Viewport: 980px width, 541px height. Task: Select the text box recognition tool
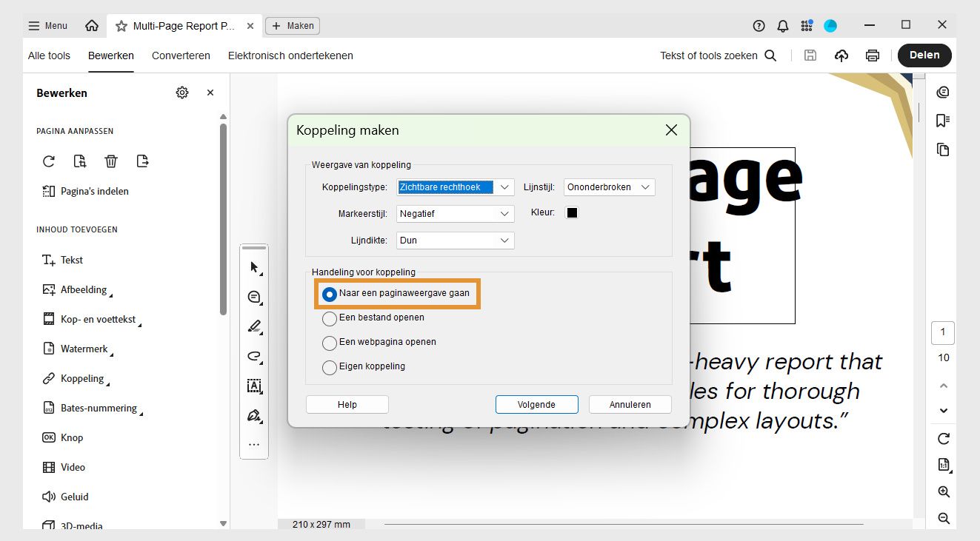pos(254,386)
